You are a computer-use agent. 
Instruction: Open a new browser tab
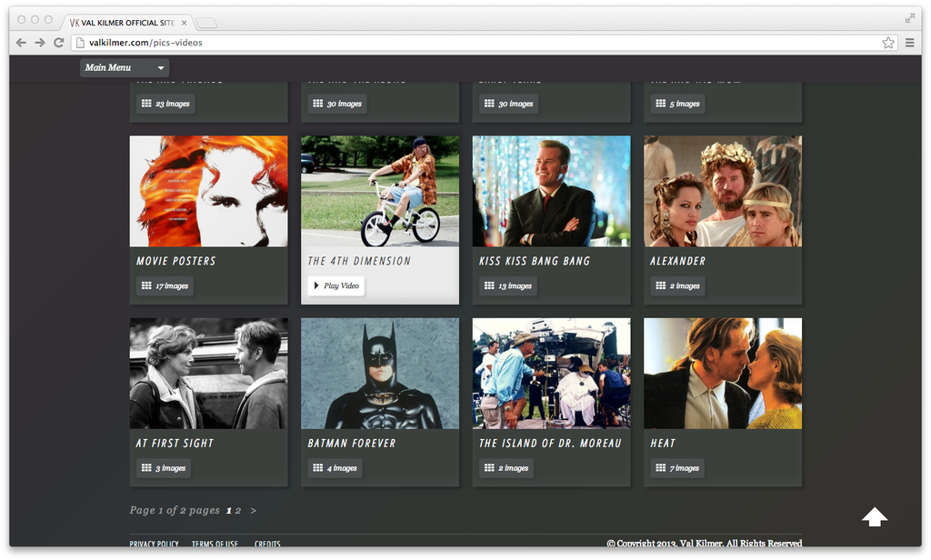pos(206,23)
